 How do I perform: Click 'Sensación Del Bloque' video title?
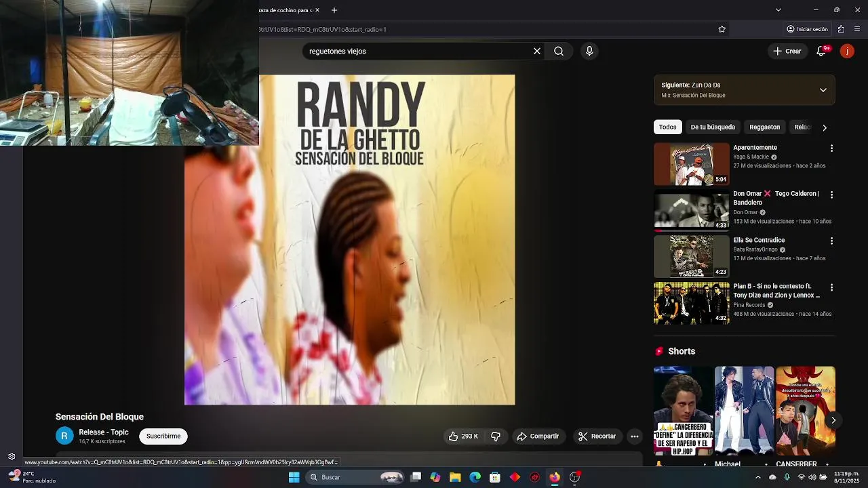coord(100,417)
